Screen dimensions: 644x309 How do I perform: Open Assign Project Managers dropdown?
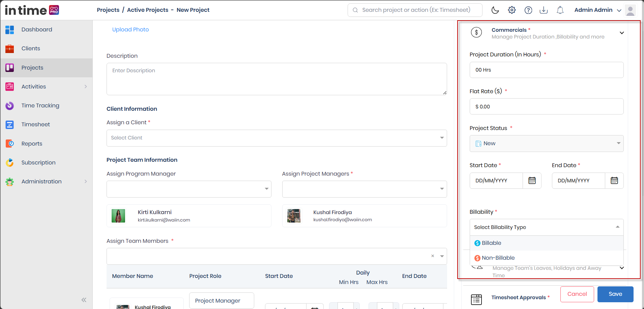(364, 189)
